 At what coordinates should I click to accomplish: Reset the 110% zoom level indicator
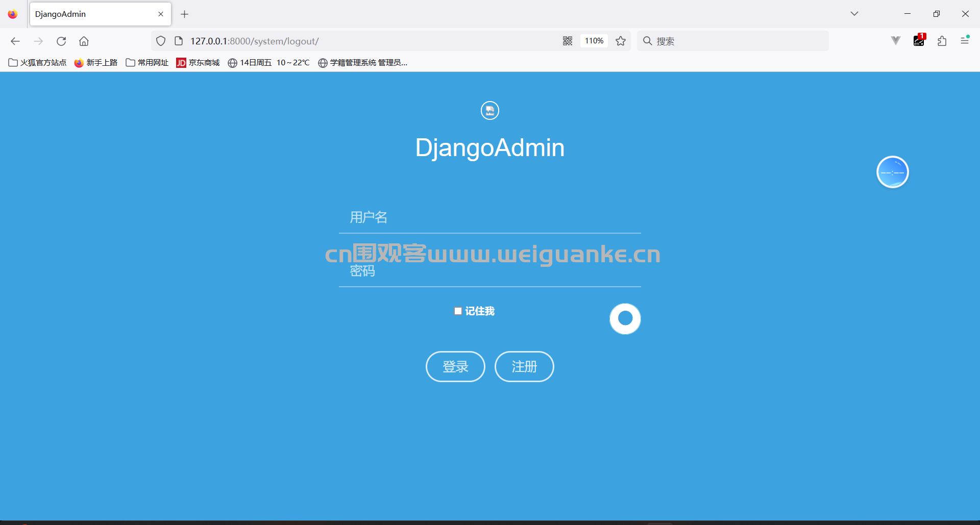point(594,41)
